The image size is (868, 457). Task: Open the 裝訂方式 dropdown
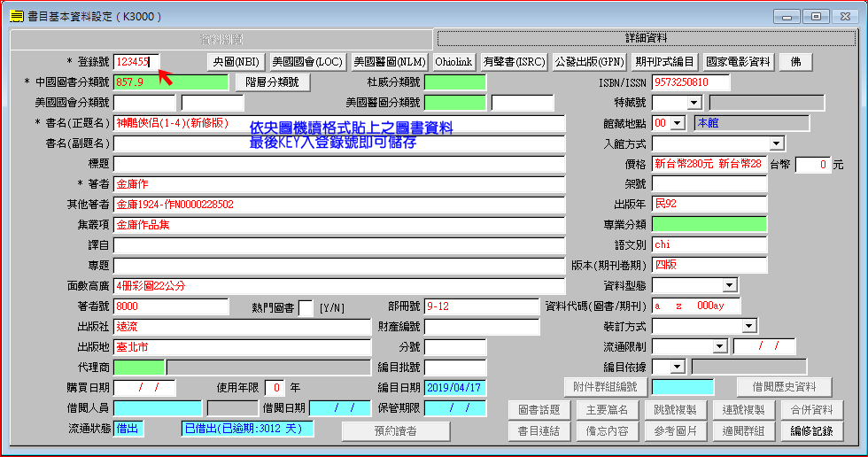[x=749, y=327]
